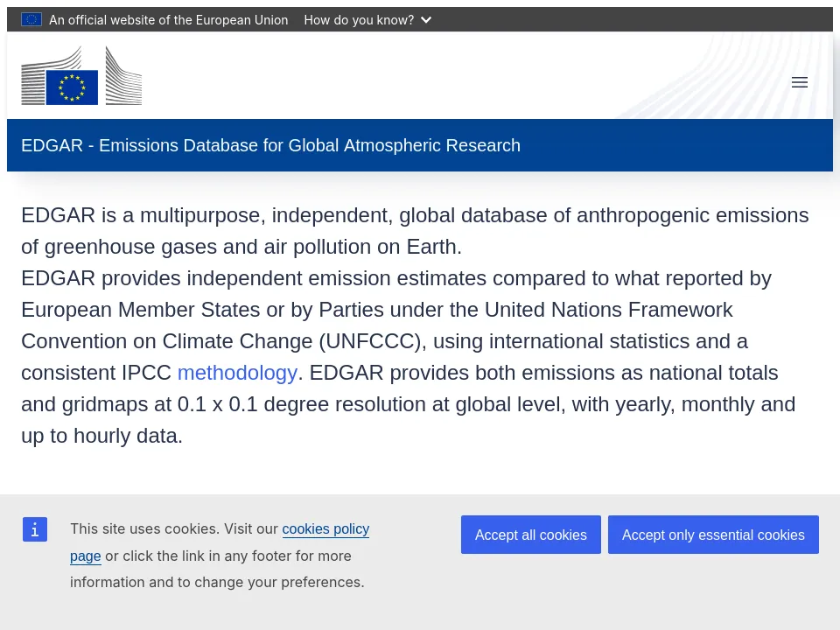
Task: Click the European Commission logo
Action: (81, 75)
